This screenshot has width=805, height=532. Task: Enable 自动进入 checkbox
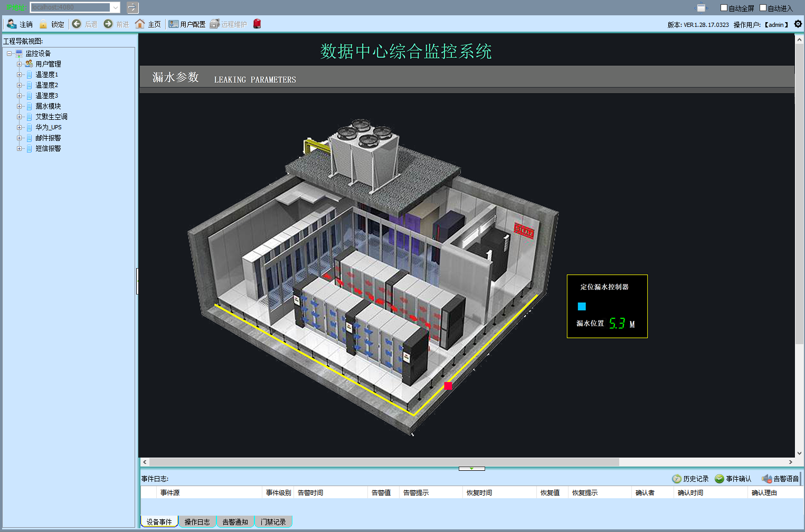pyautogui.click(x=763, y=8)
